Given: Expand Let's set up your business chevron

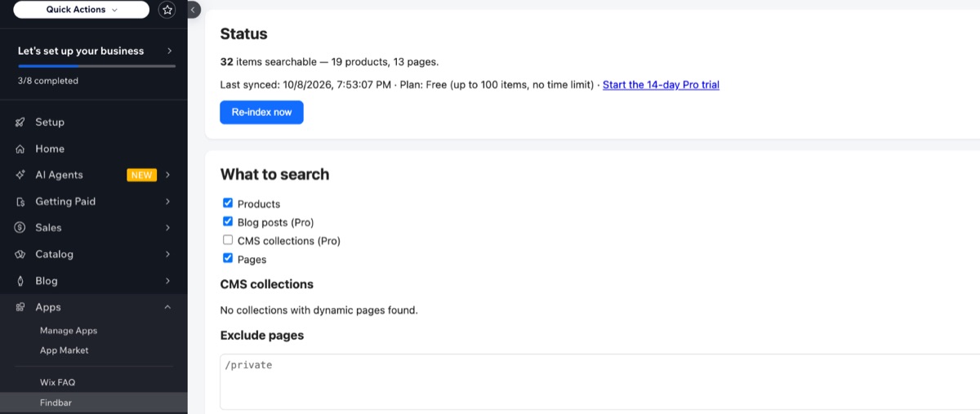Looking at the screenshot, I should pyautogui.click(x=169, y=51).
